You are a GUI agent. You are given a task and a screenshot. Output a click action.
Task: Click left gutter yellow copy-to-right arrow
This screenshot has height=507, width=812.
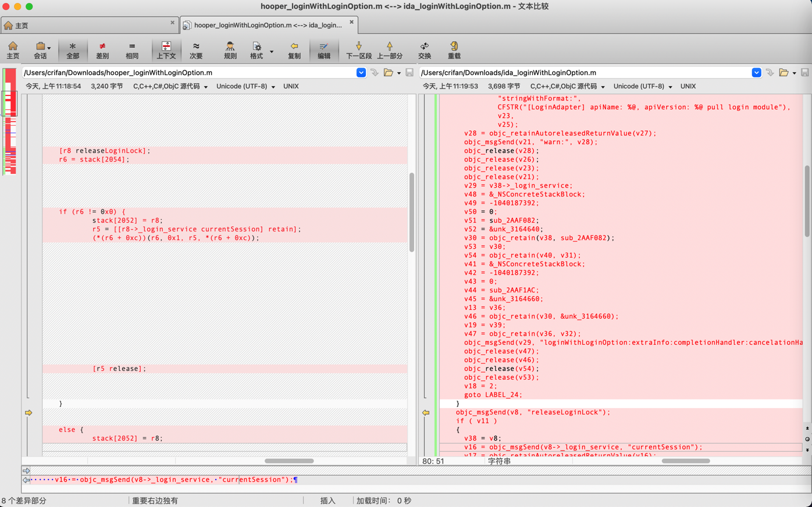point(29,413)
